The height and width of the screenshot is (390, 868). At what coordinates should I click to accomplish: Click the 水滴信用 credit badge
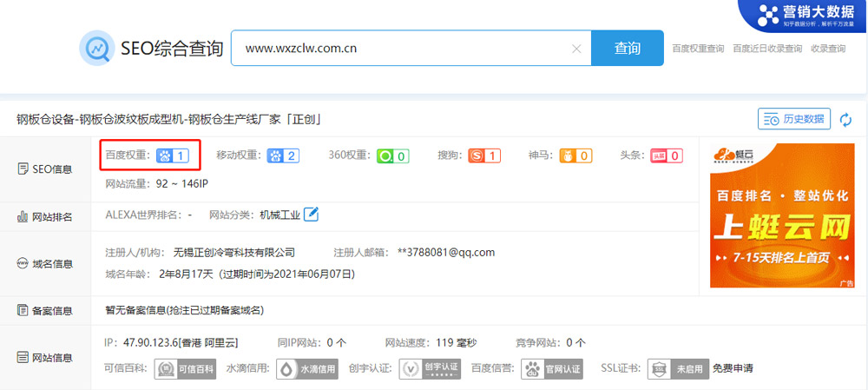pos(306,368)
